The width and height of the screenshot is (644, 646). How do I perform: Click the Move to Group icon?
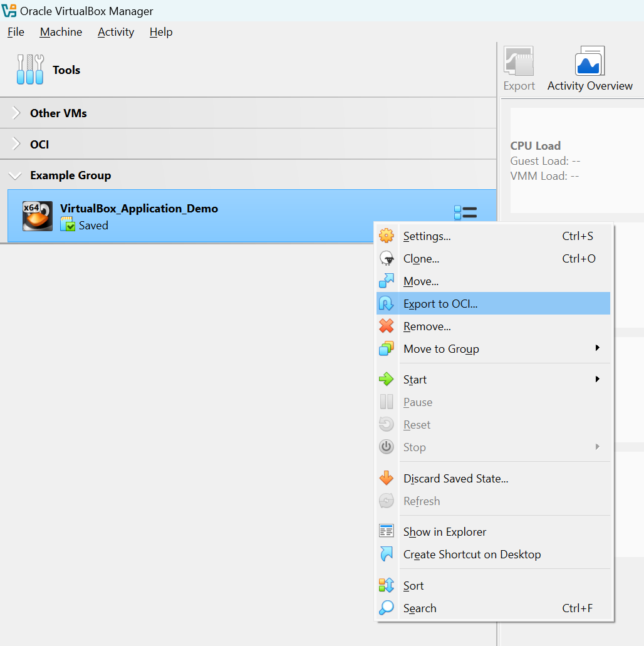pyautogui.click(x=387, y=348)
